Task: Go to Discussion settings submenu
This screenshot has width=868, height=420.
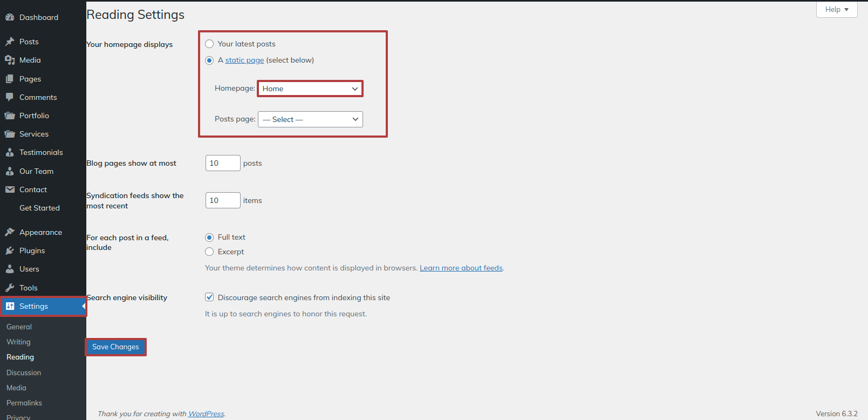Action: (24, 372)
